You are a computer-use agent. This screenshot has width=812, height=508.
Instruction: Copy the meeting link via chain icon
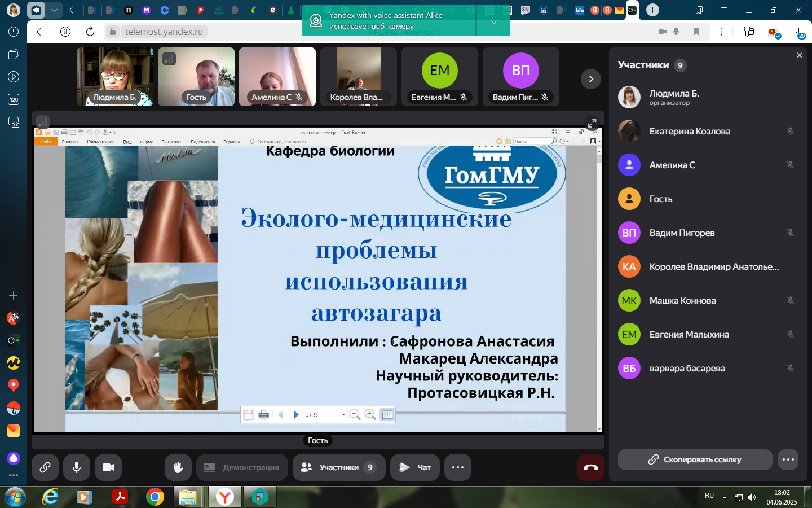[x=45, y=467]
